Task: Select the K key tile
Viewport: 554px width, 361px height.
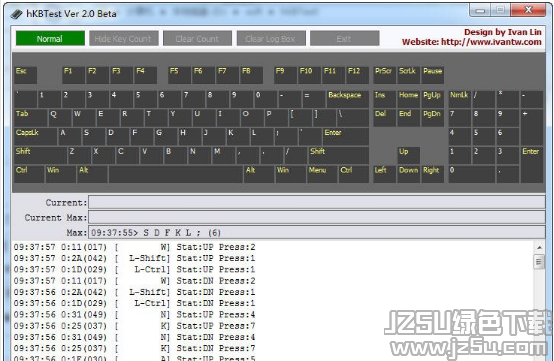Action: coord(237,137)
